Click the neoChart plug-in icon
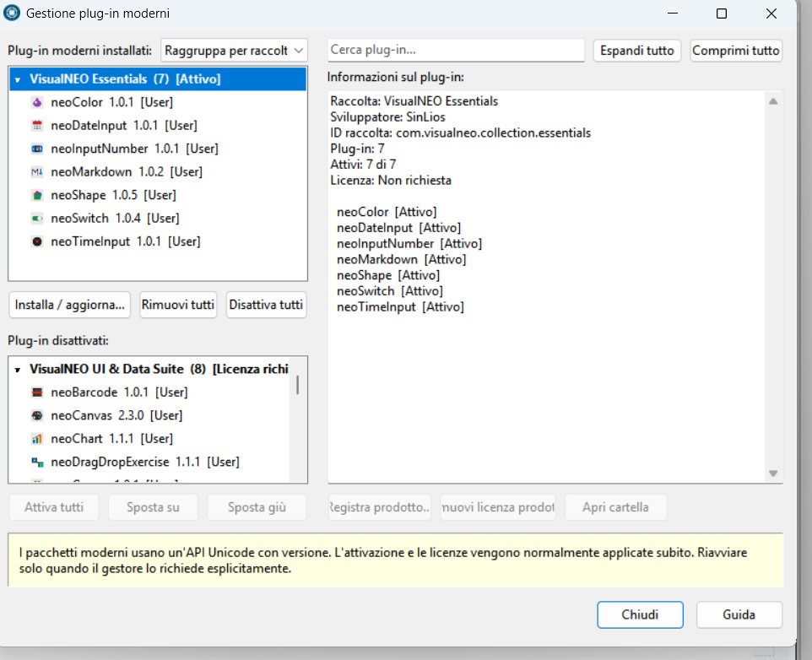 click(x=37, y=438)
